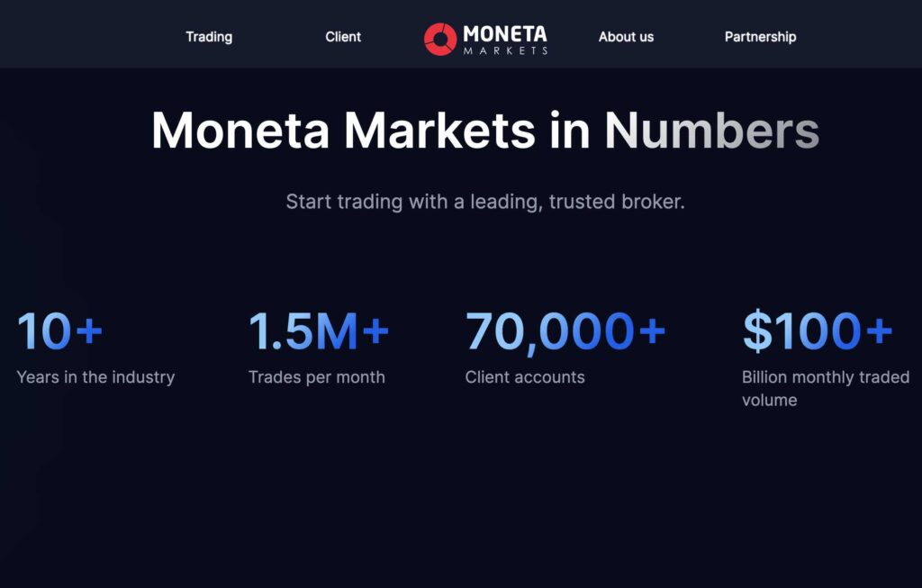Image resolution: width=922 pixels, height=588 pixels.
Task: Expand the Trading dropdown options
Action: (x=209, y=37)
